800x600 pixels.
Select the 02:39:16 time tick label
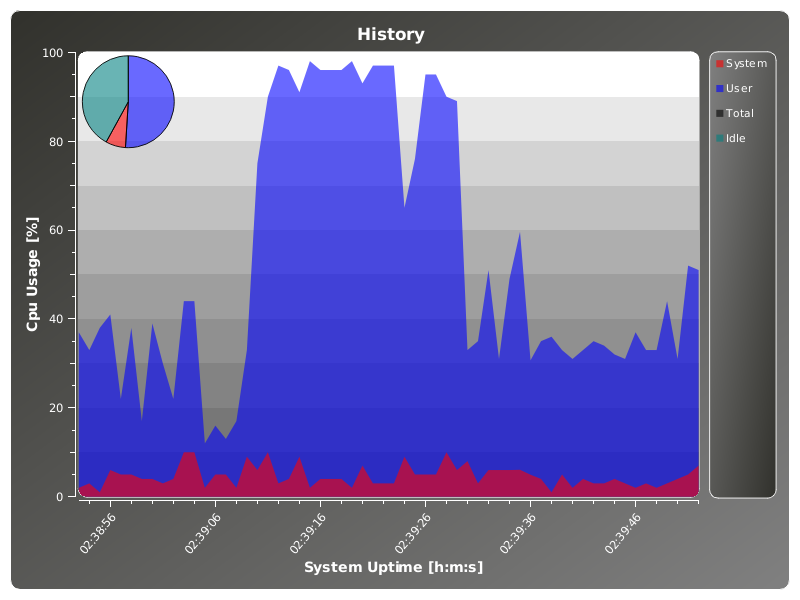(308, 531)
